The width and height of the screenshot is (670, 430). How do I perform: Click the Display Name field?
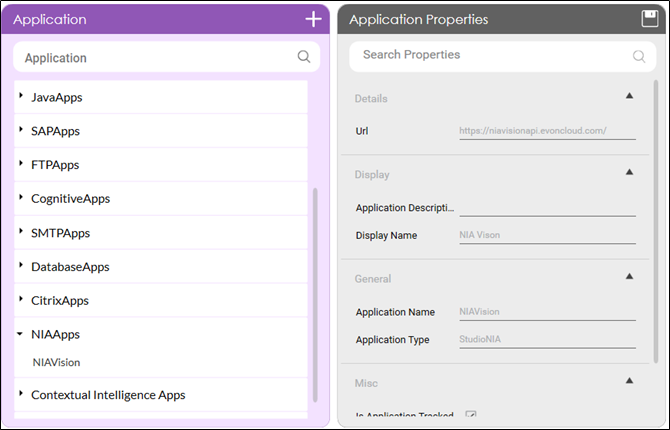[547, 235]
